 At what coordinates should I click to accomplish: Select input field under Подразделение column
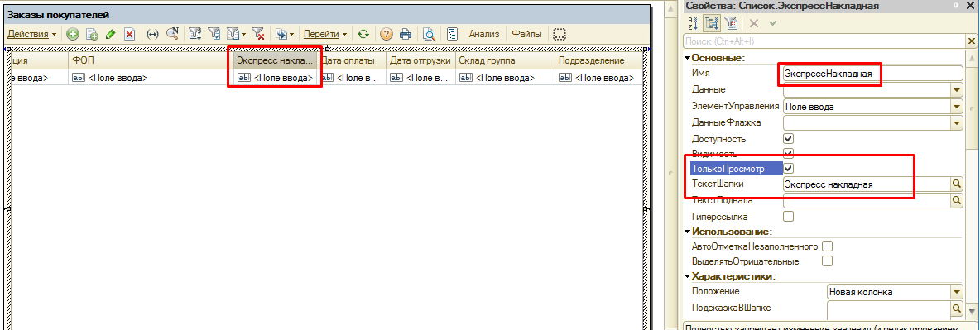pyautogui.click(x=598, y=78)
